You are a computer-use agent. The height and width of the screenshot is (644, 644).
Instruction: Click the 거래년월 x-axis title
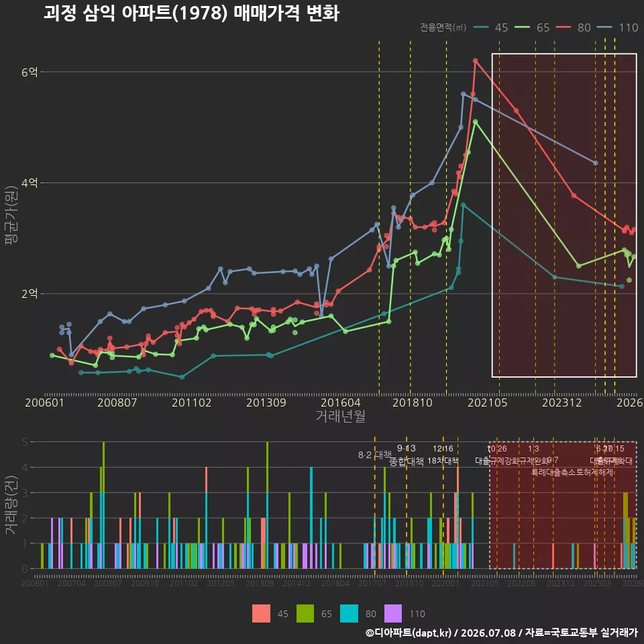(x=341, y=416)
